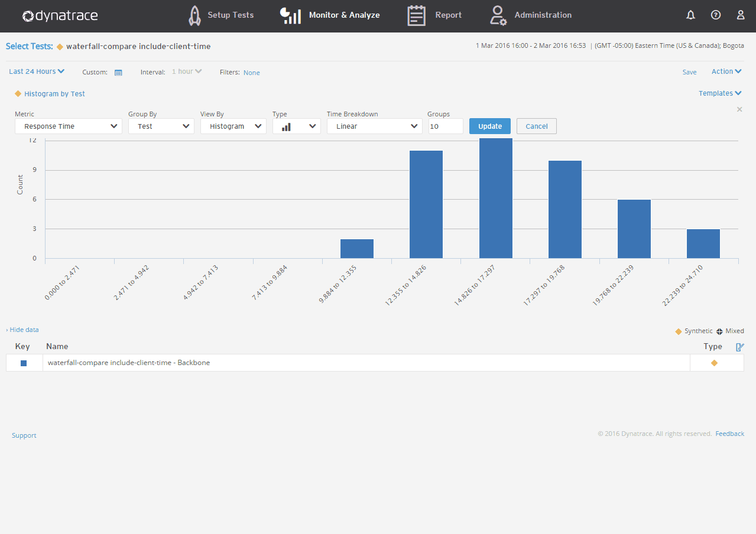Click the Update button
This screenshot has width=756, height=534.
click(x=490, y=126)
